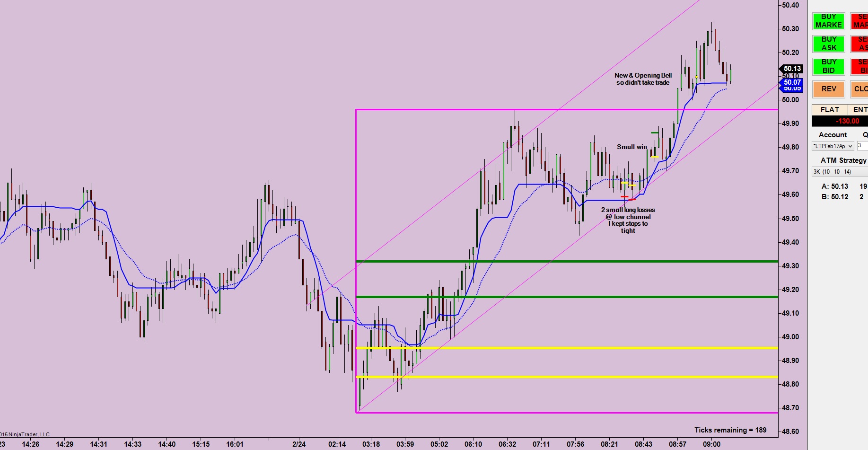868x450 pixels.
Task: Click the blue 50.07 indicator price marker
Action: pyautogui.click(x=791, y=82)
